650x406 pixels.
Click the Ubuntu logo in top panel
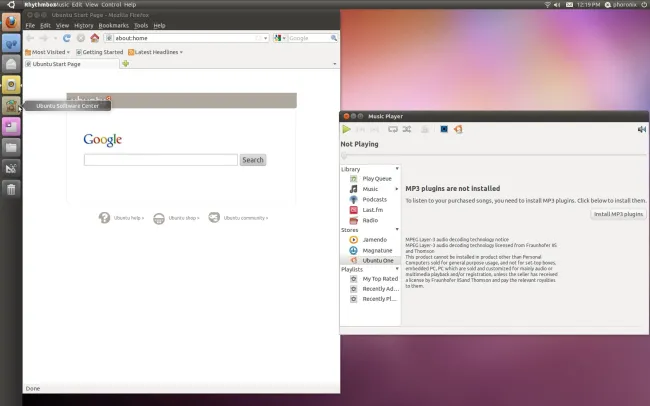coord(11,5)
